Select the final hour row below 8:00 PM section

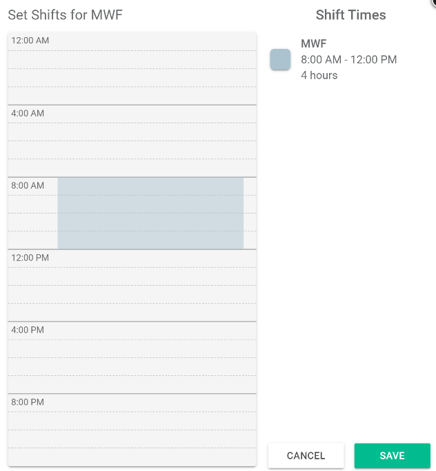click(x=132, y=457)
